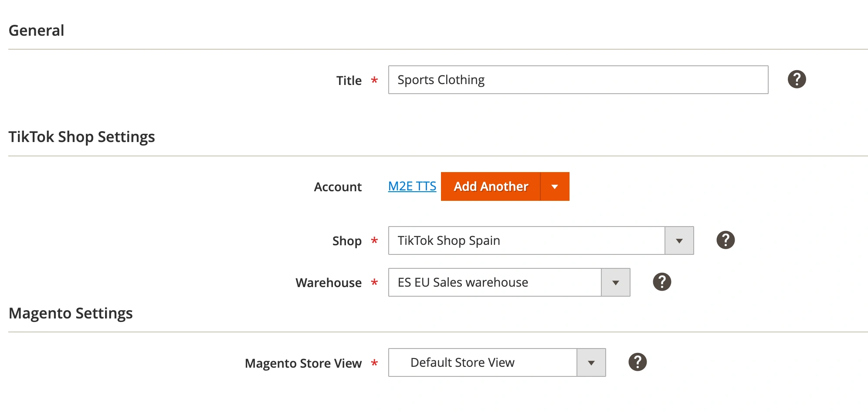The image size is (868, 413).
Task: Click the Warehouse field label
Action: [328, 283]
